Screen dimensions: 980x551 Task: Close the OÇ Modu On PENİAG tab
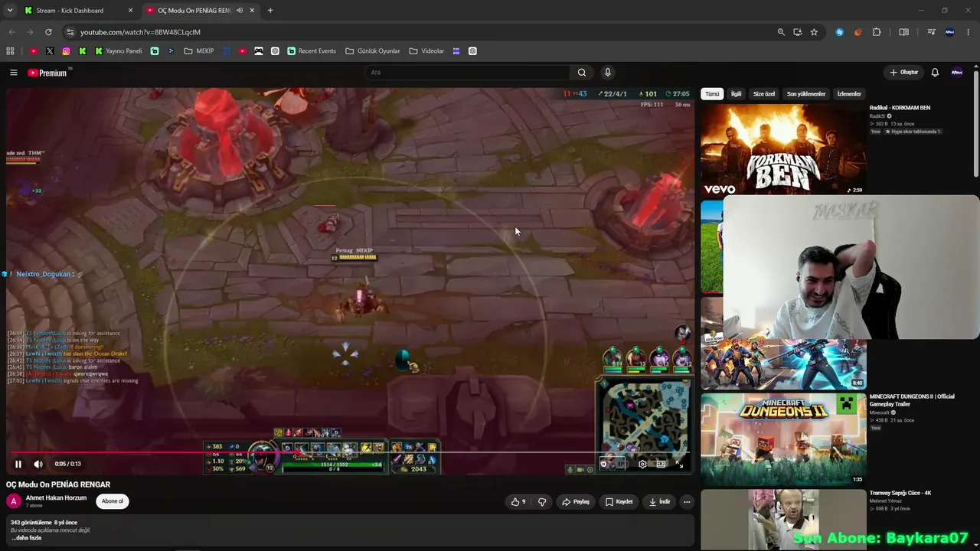coord(252,11)
